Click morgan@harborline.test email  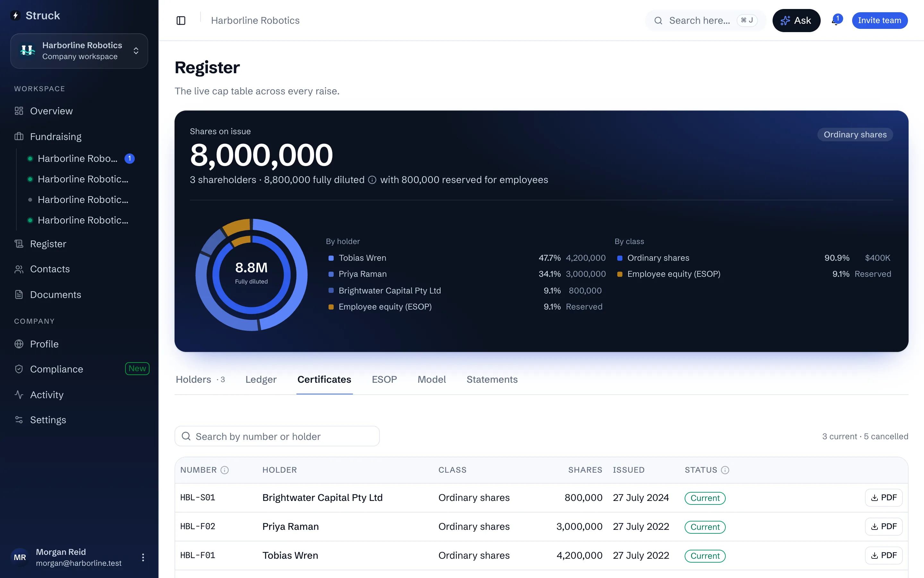click(x=79, y=563)
